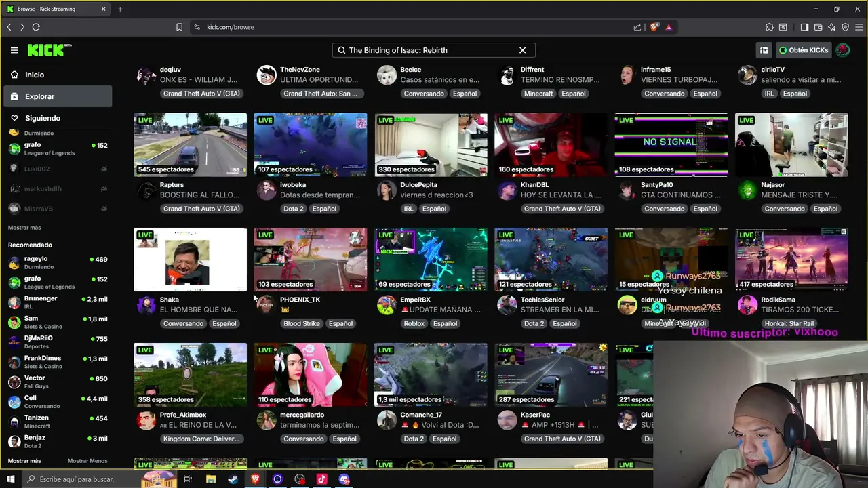Open the Brave Wallet icon
Image resolution: width=868 pixels, height=488 pixels.
click(x=818, y=27)
